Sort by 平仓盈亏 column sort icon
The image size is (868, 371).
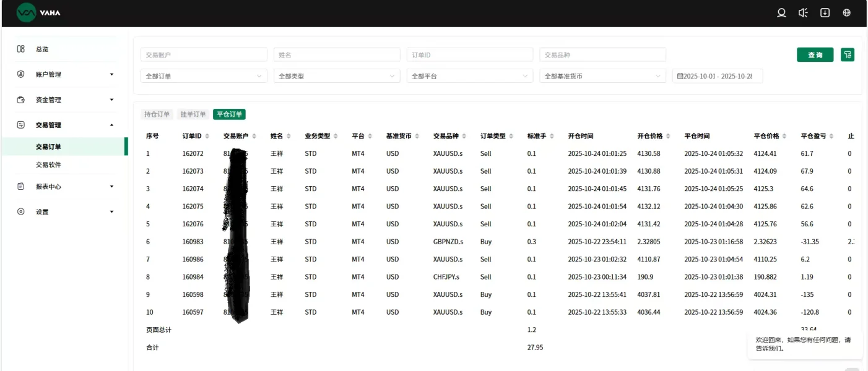coord(831,136)
